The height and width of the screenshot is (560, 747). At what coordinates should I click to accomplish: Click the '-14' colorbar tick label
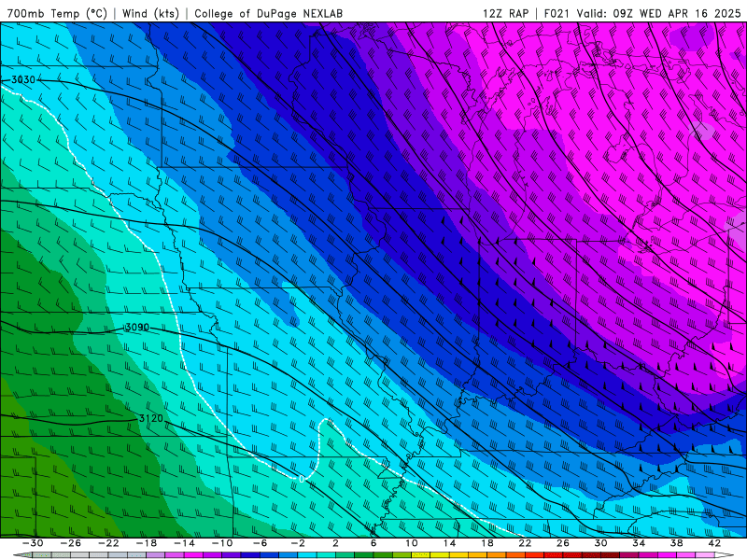[184, 543]
